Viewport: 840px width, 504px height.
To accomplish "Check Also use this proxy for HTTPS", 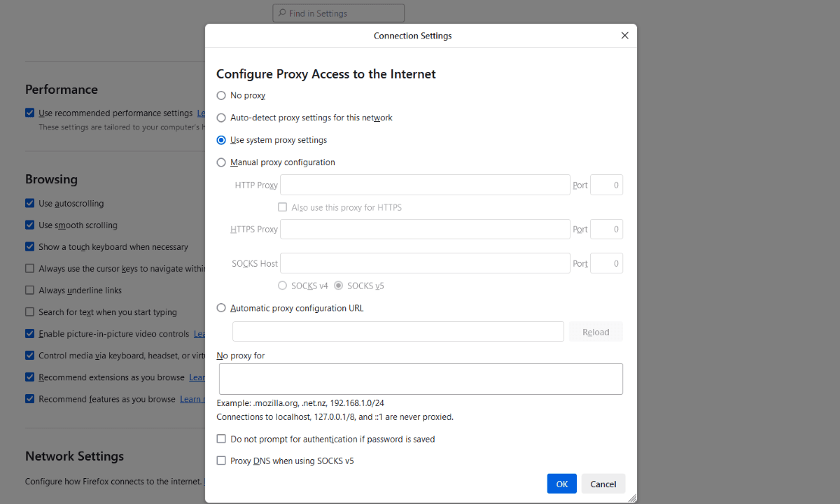I will pyautogui.click(x=282, y=207).
